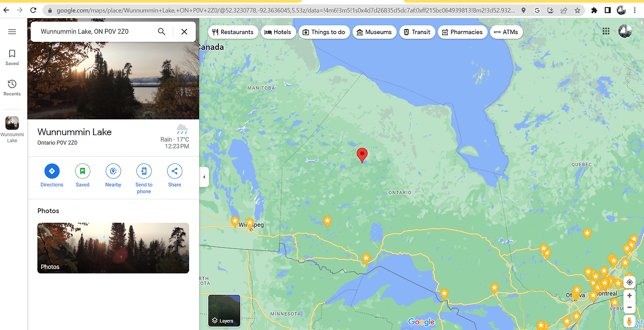This screenshot has width=644, height=330.
Task: Click the Wunnummin Lake place title
Action: (x=74, y=132)
